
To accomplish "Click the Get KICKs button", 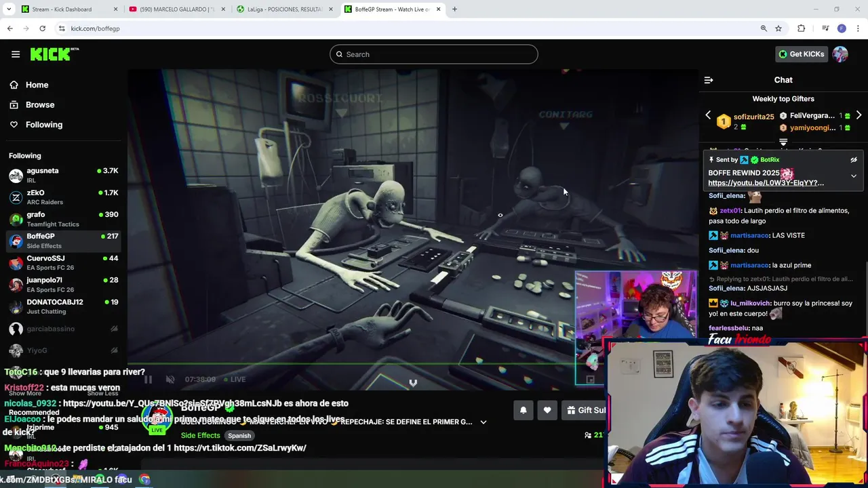I will click(x=801, y=54).
